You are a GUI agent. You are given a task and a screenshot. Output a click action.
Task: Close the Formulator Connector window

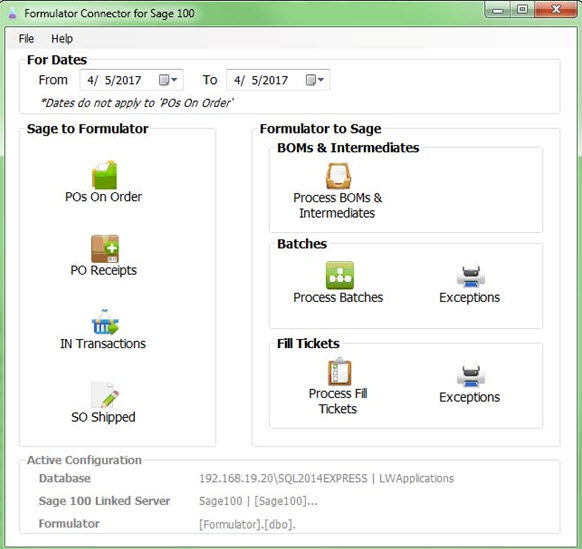(x=556, y=10)
